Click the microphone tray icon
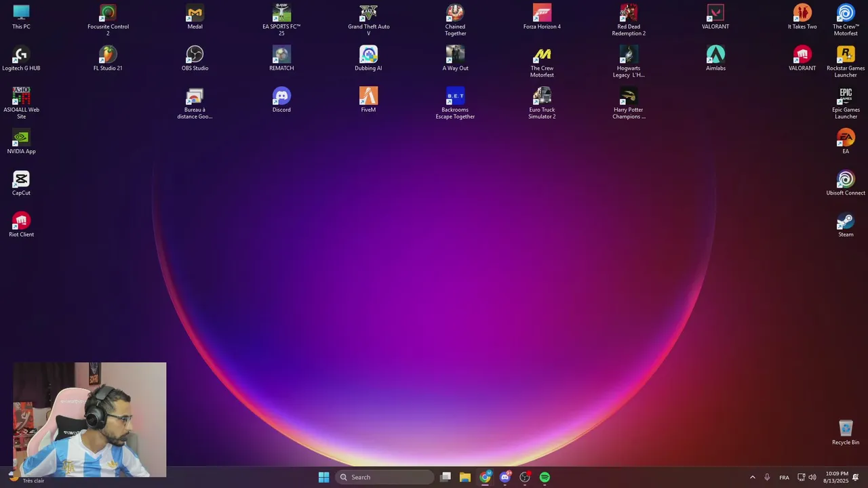 pyautogui.click(x=767, y=477)
